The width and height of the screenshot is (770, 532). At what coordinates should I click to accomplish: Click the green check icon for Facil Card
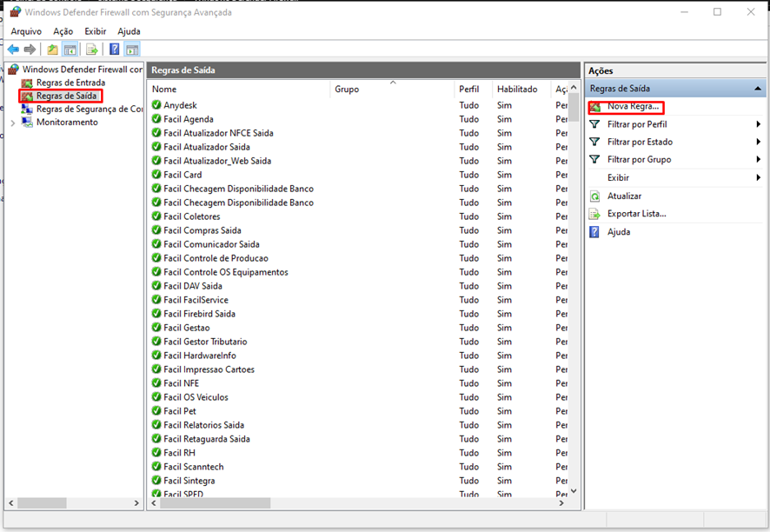tap(156, 175)
